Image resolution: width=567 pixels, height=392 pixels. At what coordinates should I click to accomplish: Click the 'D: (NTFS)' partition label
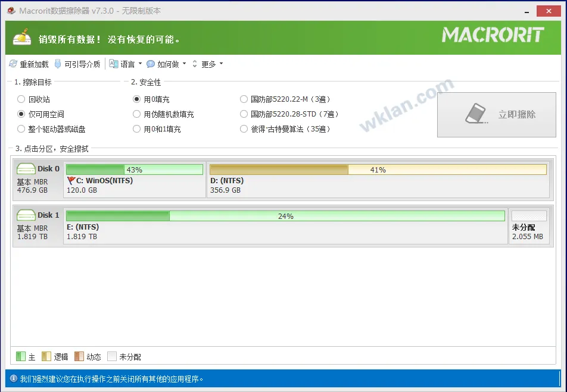227,180
